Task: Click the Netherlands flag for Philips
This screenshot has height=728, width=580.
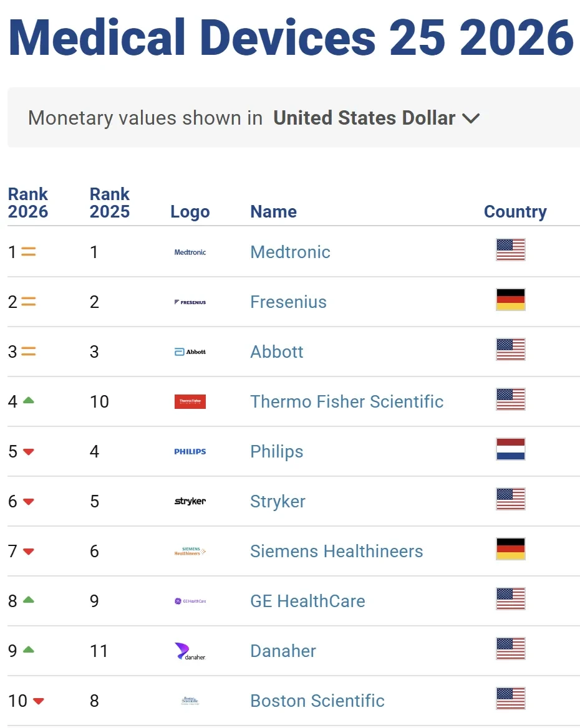Action: pyautogui.click(x=511, y=449)
